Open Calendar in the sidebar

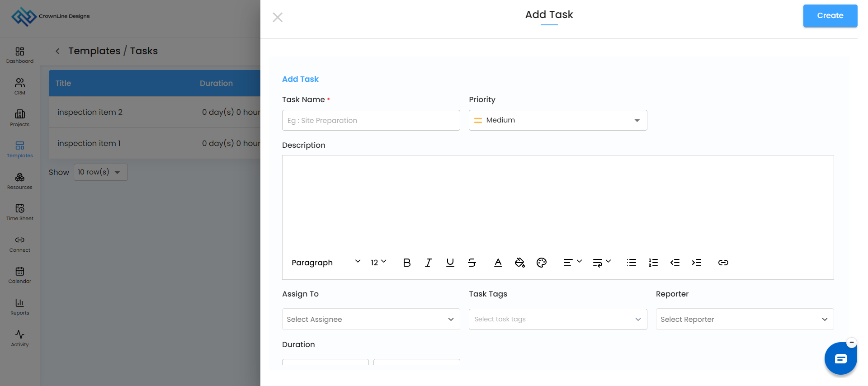20,275
